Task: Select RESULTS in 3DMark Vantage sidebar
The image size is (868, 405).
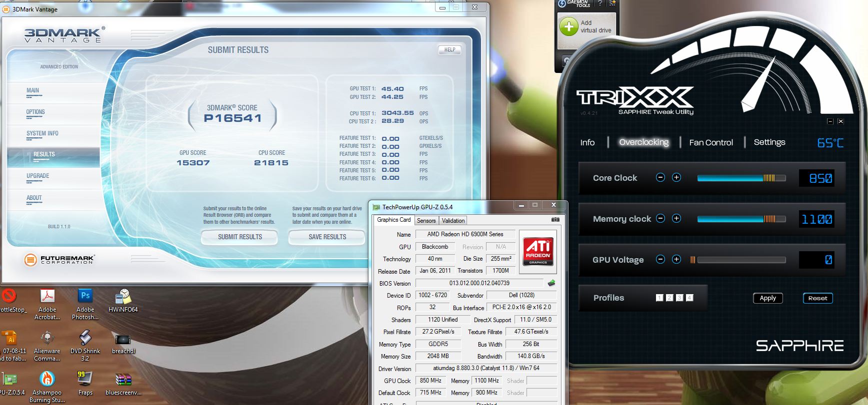Action: pos(53,157)
